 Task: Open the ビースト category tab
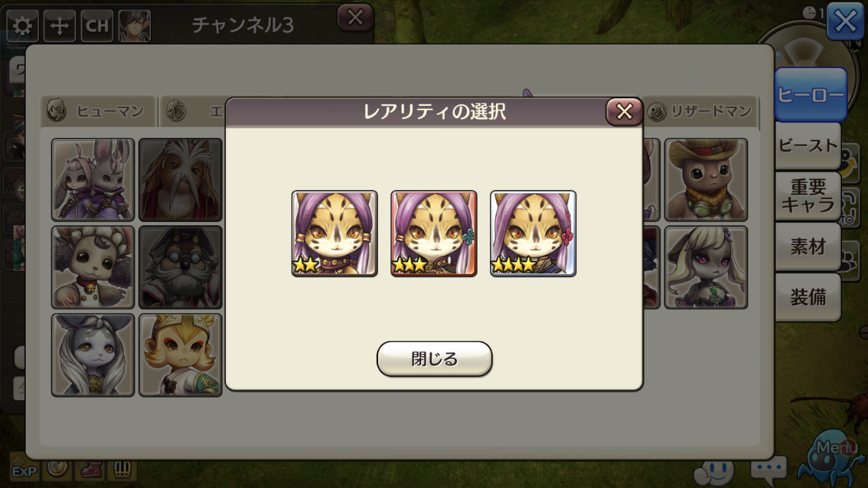tap(808, 146)
